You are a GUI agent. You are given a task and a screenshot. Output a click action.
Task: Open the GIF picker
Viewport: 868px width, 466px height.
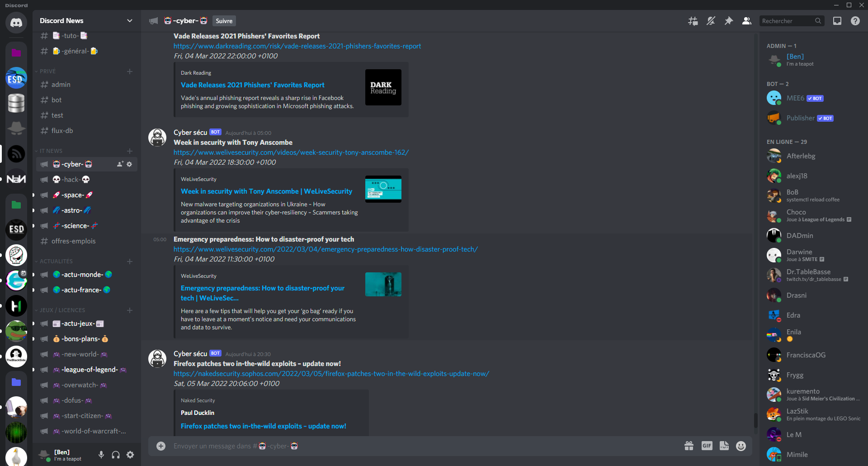point(707,446)
